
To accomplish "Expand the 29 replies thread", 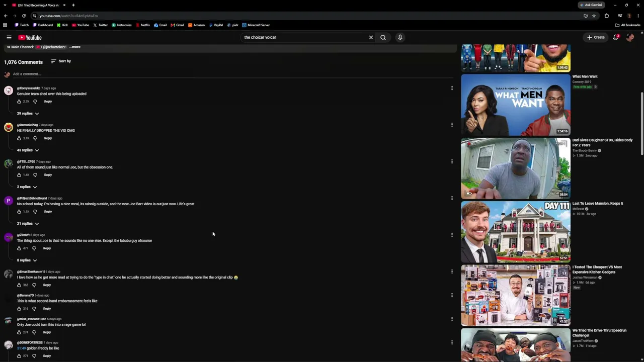I will click(x=28, y=114).
